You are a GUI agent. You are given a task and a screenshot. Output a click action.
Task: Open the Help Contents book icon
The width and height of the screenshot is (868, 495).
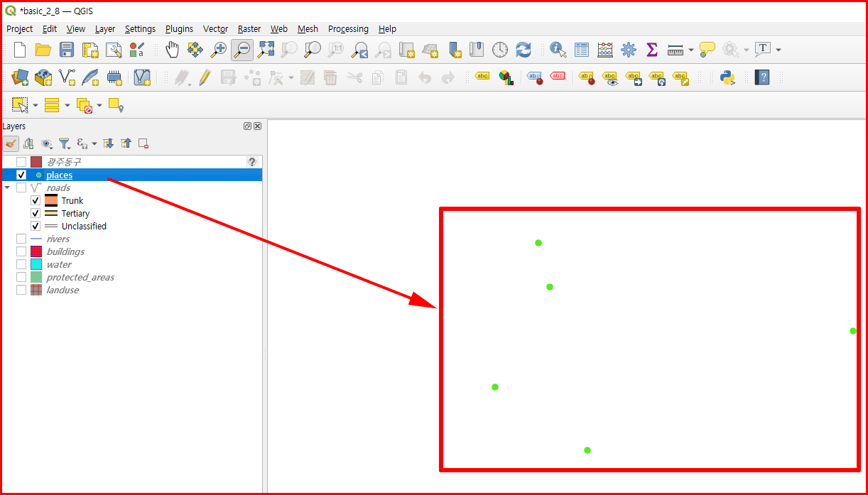coord(762,77)
